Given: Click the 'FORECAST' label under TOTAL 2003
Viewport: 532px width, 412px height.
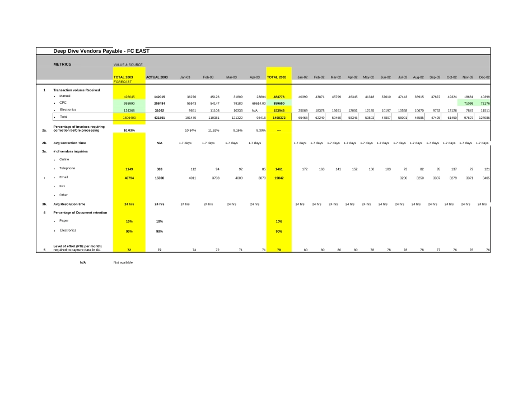Looking at the screenshot, I should click(x=123, y=82).
